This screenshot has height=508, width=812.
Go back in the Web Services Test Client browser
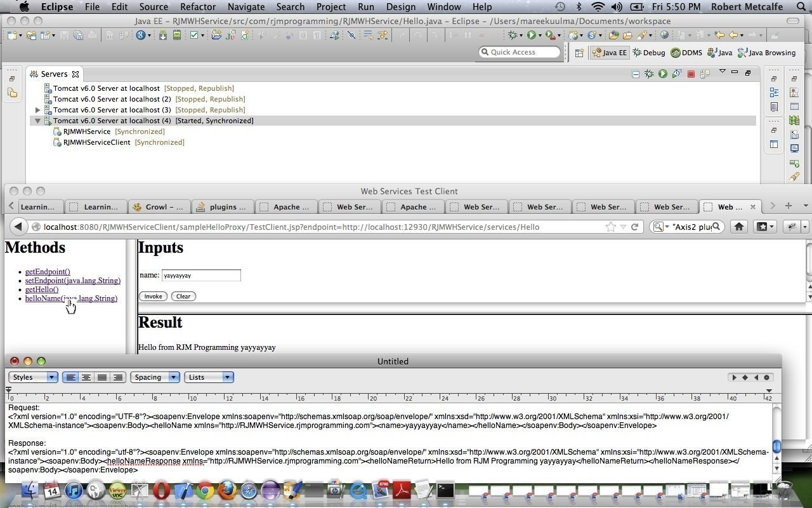(18, 227)
